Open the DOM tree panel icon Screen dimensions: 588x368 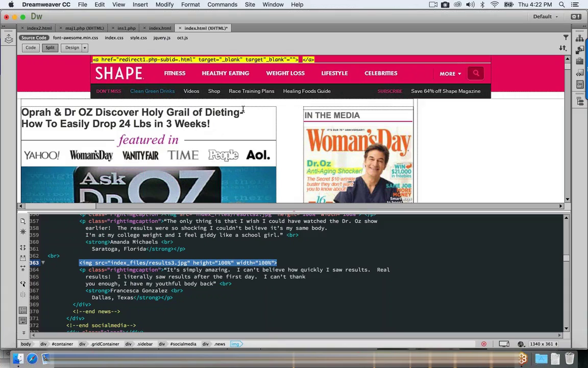pyautogui.click(x=580, y=101)
